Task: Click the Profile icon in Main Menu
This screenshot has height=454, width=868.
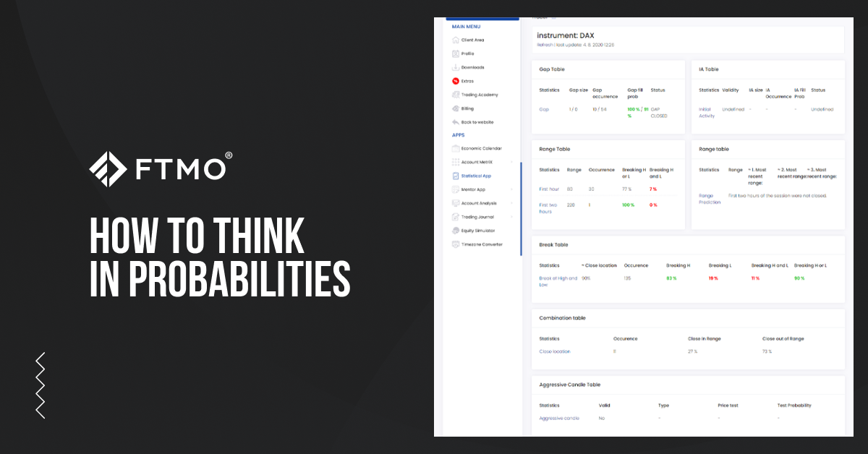Action: 456,53
